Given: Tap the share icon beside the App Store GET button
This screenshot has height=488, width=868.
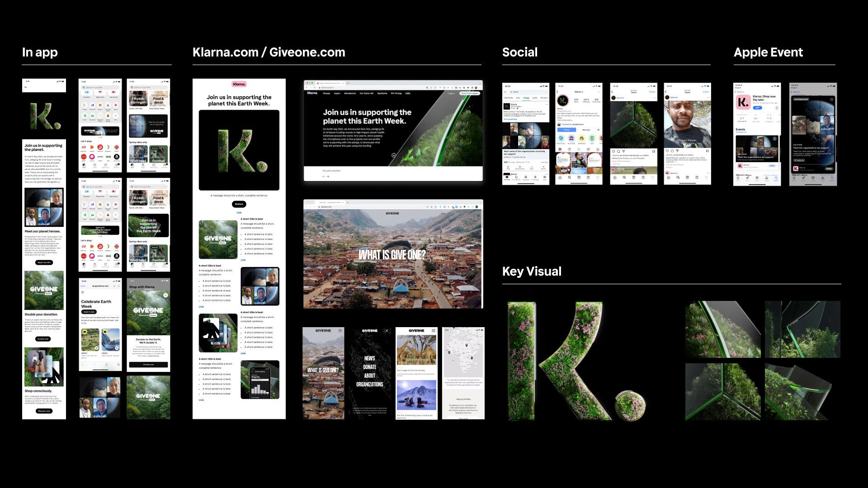Looking at the screenshot, I should [778, 108].
